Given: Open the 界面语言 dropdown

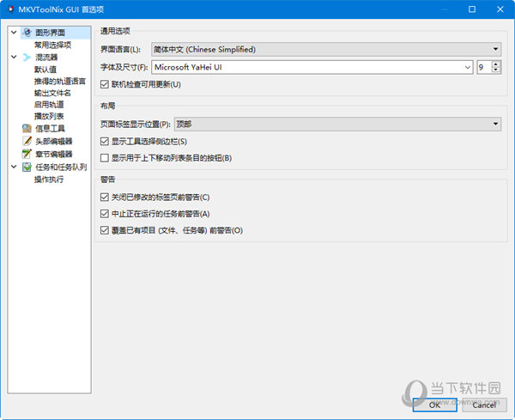Looking at the screenshot, I should (325, 49).
